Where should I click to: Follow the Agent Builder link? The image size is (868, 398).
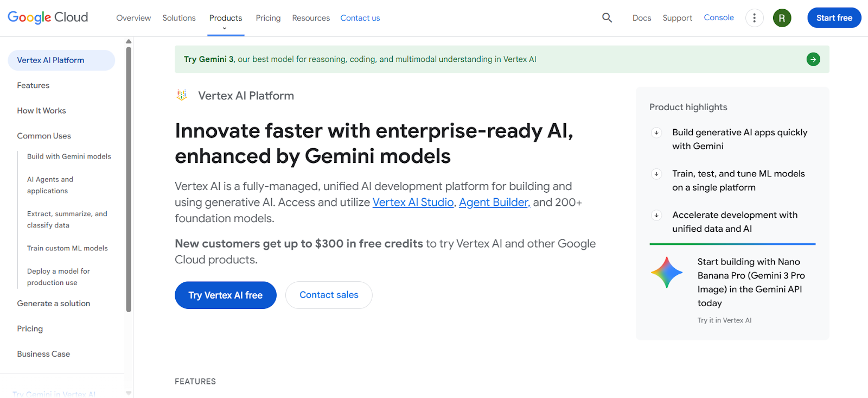click(x=494, y=203)
